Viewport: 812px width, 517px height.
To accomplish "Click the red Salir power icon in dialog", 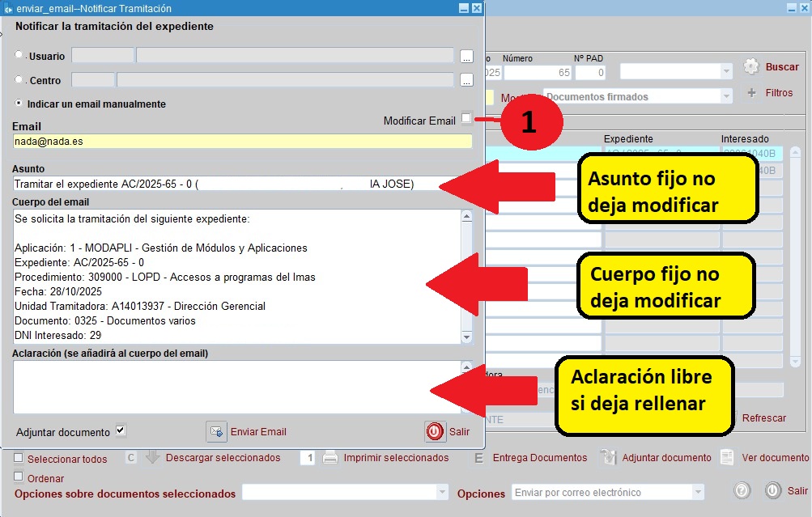I will point(436,431).
